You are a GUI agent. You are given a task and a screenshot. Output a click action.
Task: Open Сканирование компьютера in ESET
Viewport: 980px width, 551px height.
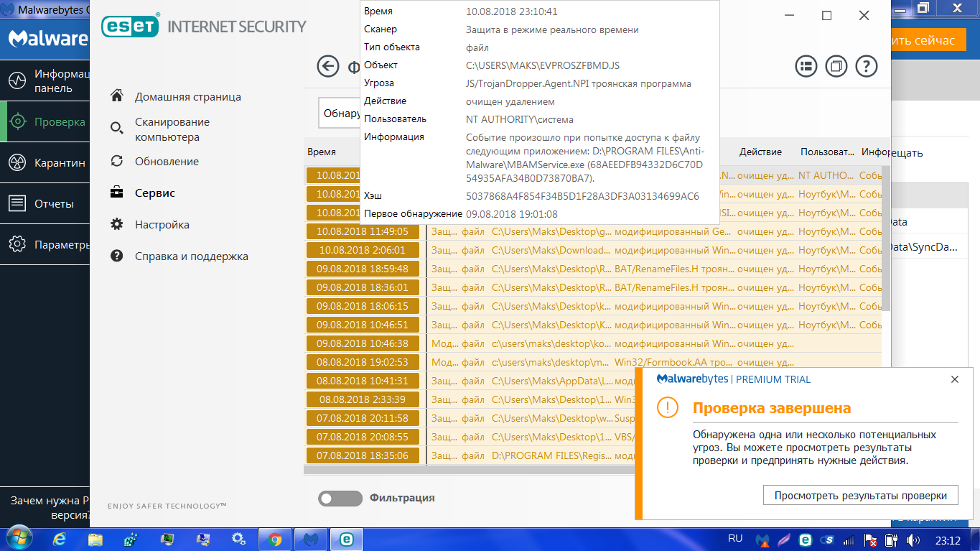(x=172, y=129)
